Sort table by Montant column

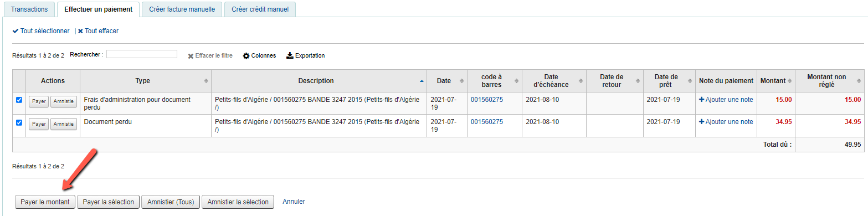(775, 81)
